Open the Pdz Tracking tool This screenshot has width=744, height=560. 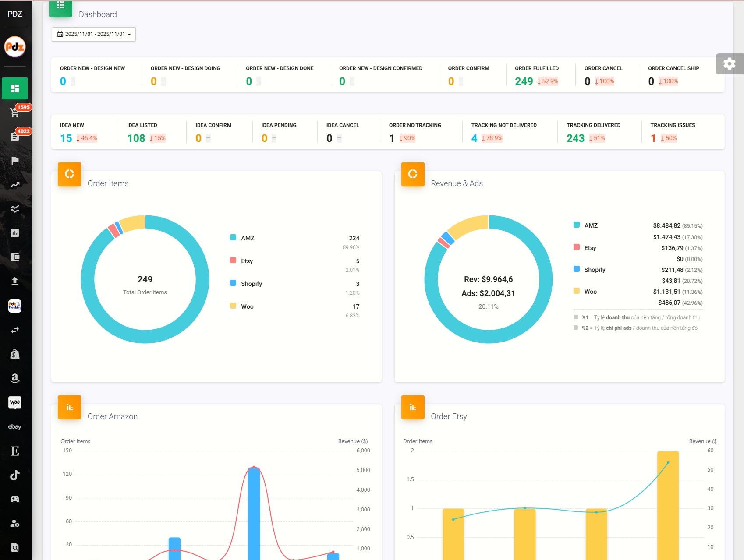[14, 306]
